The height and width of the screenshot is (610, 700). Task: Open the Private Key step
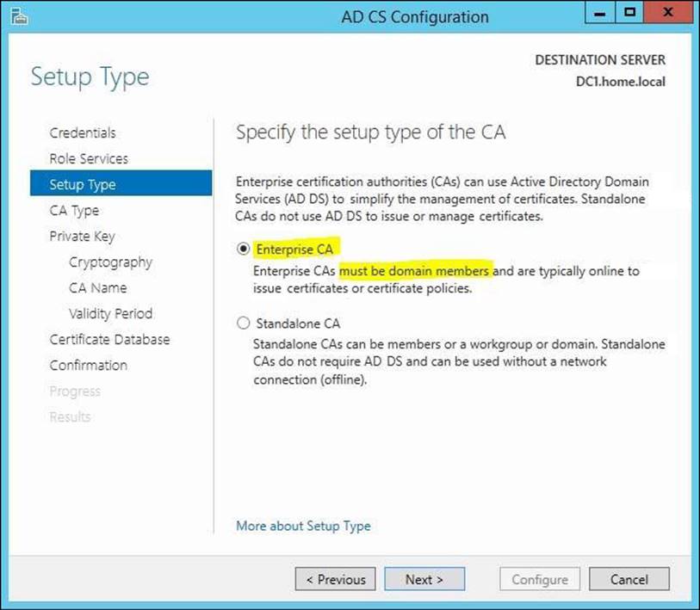[82, 236]
